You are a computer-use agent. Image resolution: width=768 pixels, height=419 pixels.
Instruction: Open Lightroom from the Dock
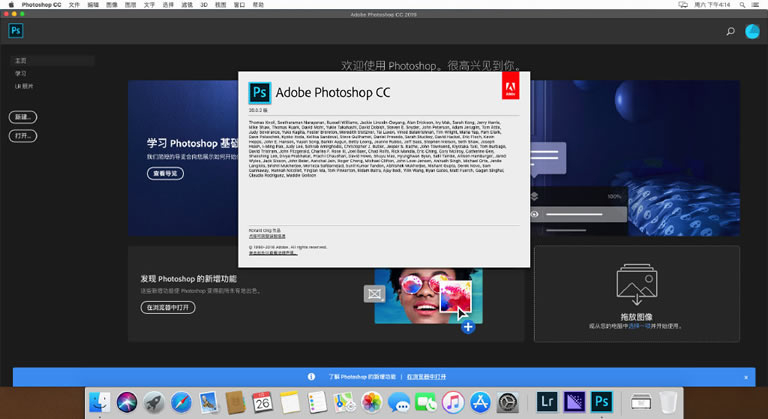pos(547,402)
